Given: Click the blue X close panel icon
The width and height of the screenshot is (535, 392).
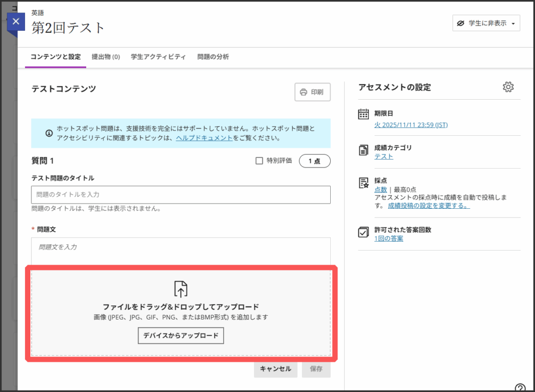Looking at the screenshot, I should [x=16, y=21].
